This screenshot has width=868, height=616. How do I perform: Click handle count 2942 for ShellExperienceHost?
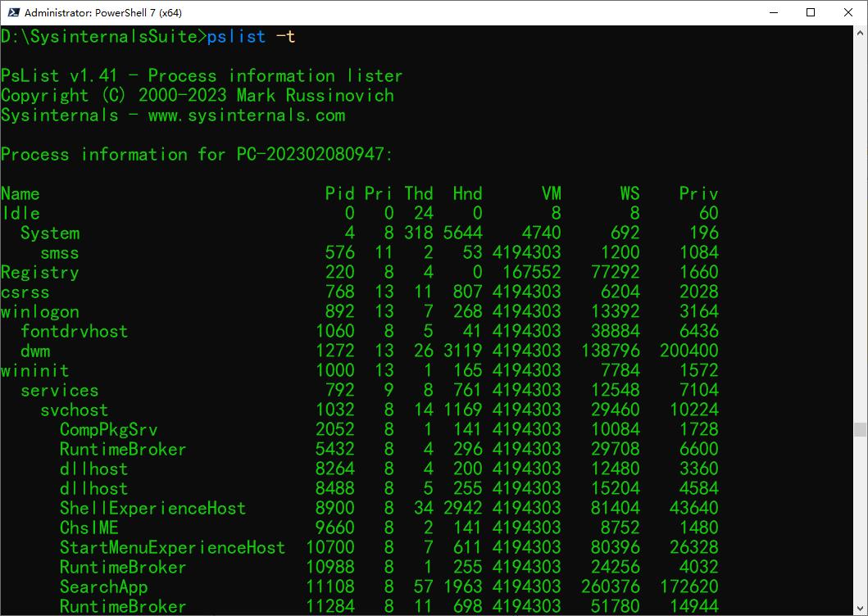coord(463,509)
